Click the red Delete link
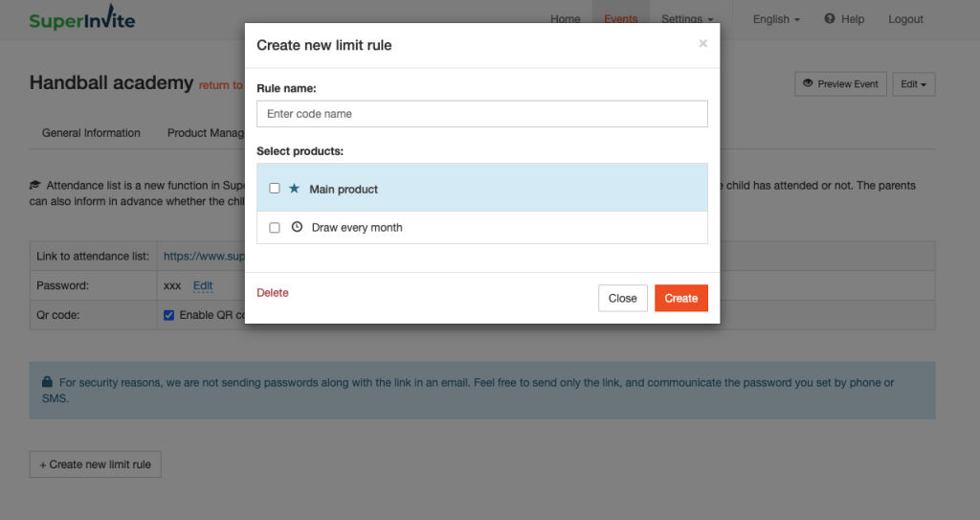This screenshot has height=520, width=980. (273, 293)
